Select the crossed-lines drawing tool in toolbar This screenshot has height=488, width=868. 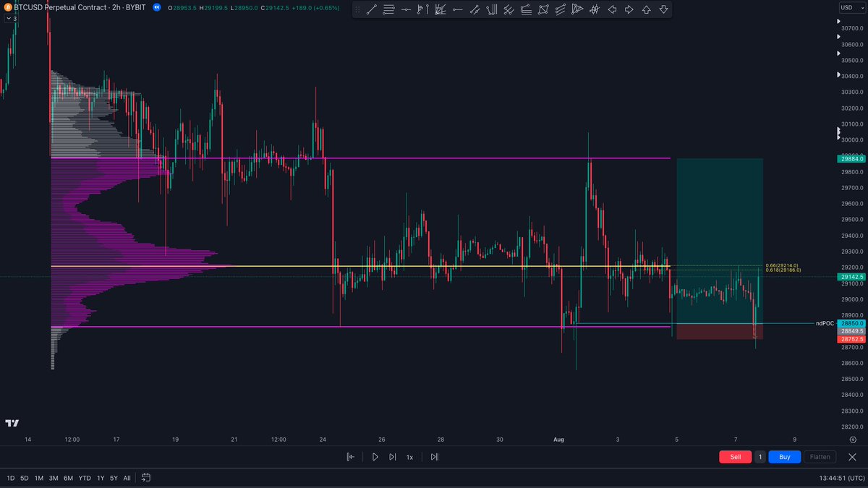(509, 10)
